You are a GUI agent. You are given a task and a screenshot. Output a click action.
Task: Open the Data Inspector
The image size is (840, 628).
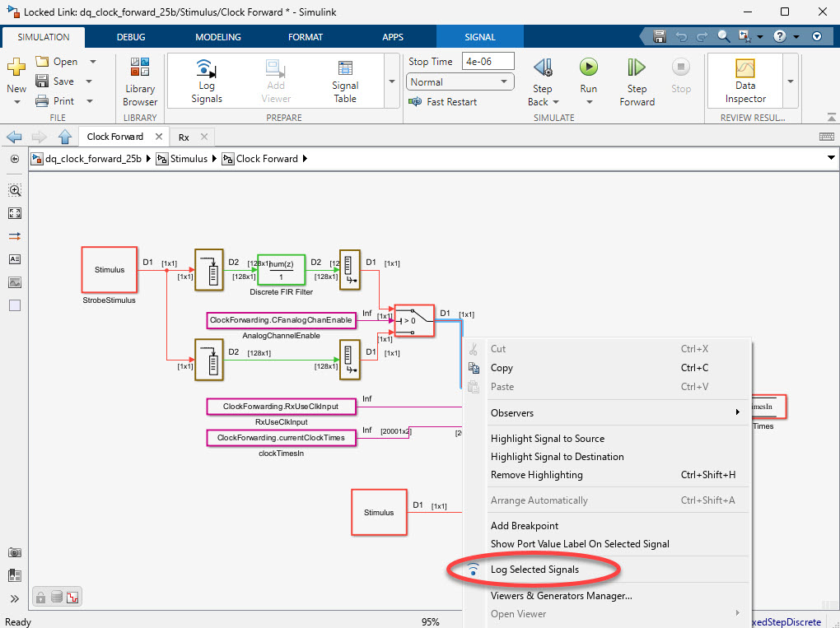tap(745, 70)
